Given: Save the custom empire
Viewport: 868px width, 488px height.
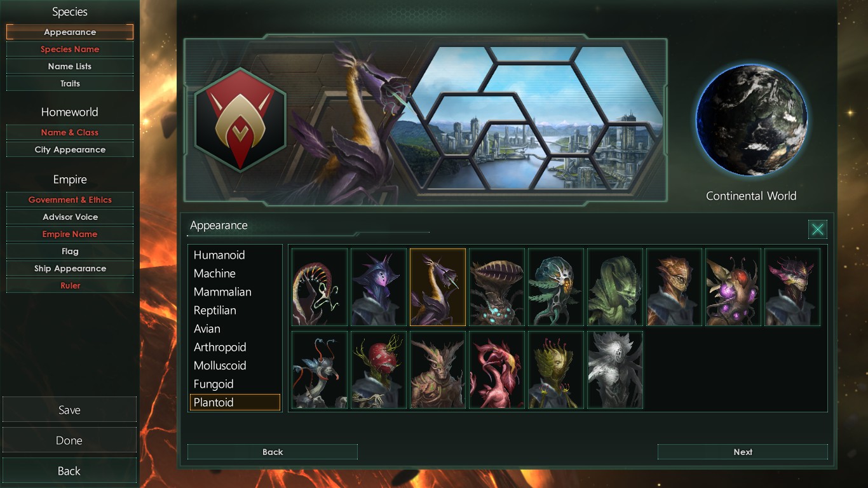Looking at the screenshot, I should tap(69, 410).
